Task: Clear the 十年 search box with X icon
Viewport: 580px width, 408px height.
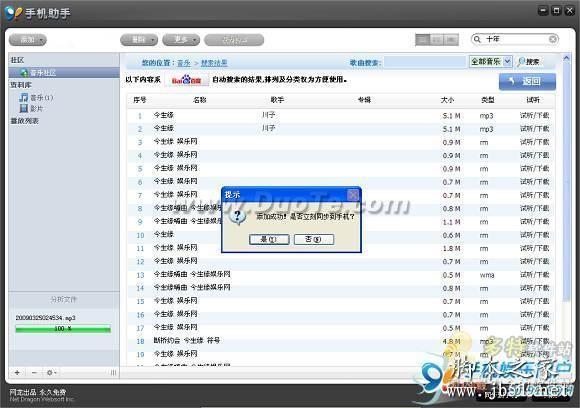Action: 553,39
